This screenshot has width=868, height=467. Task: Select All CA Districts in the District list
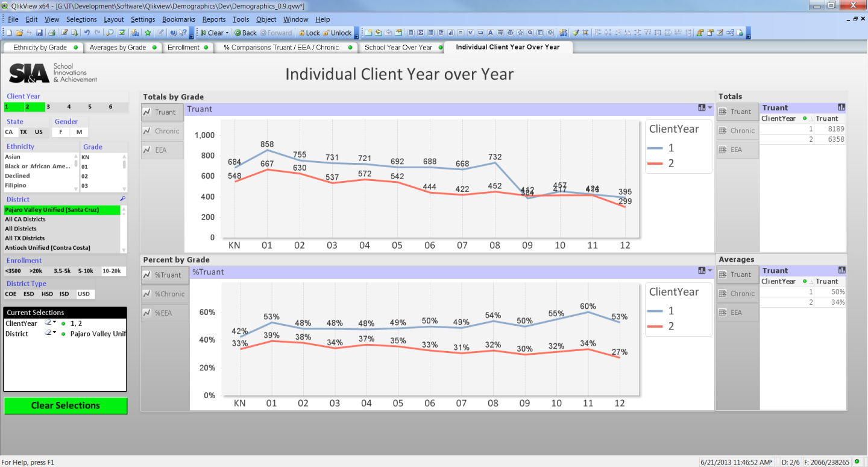click(25, 219)
